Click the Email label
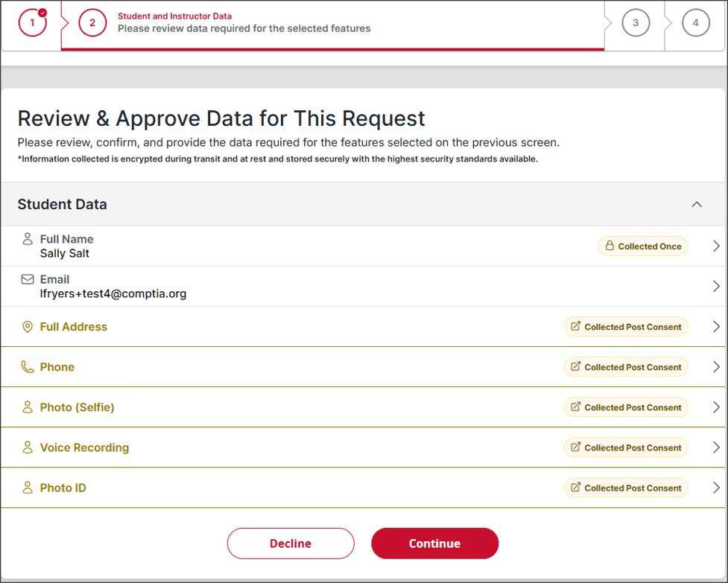 pyautogui.click(x=55, y=279)
